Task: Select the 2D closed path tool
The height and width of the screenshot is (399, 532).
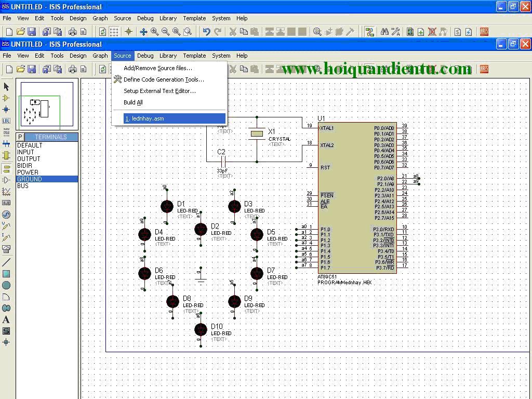Action: pos(6,308)
